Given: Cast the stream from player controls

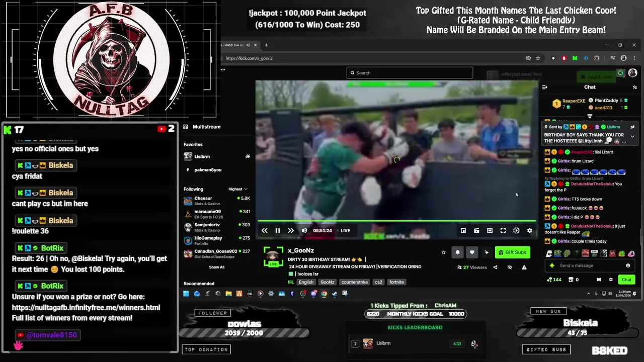Looking at the screenshot, I should (x=476, y=230).
